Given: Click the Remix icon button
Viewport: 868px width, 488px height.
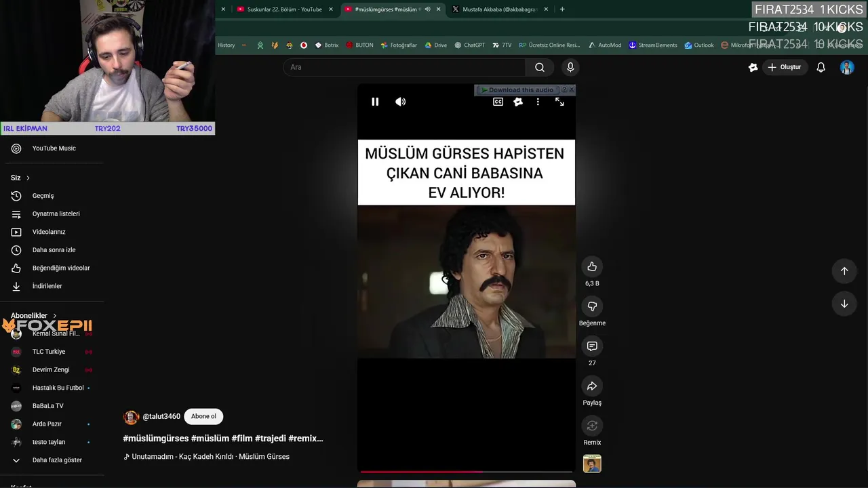Looking at the screenshot, I should pos(592,426).
